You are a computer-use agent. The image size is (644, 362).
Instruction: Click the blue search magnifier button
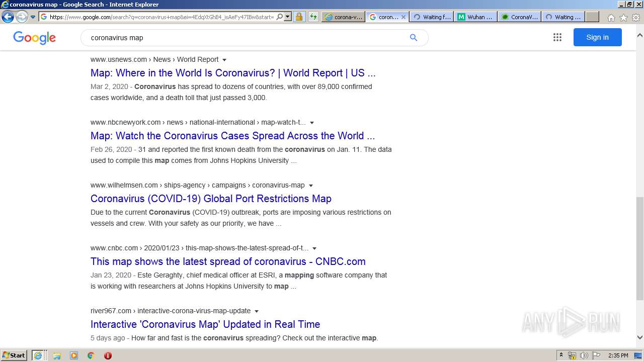[414, 38]
